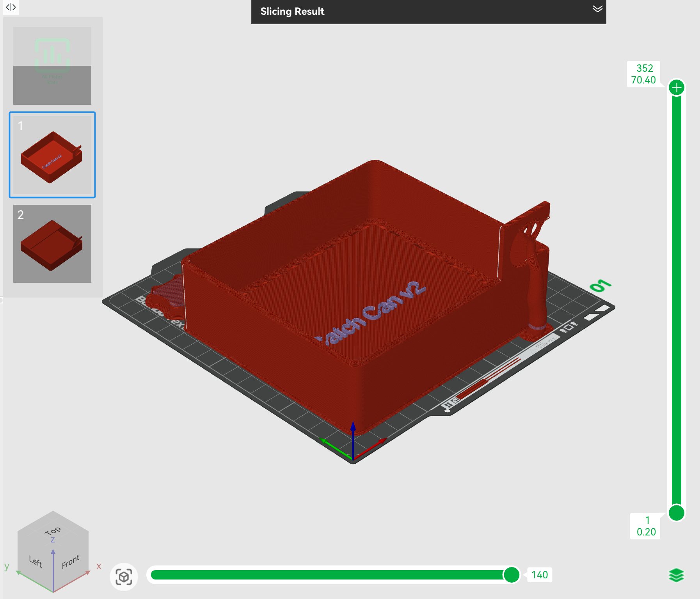Image resolution: width=700 pixels, height=599 pixels.
Task: Select plate 1 thumbnail
Action: pos(52,155)
